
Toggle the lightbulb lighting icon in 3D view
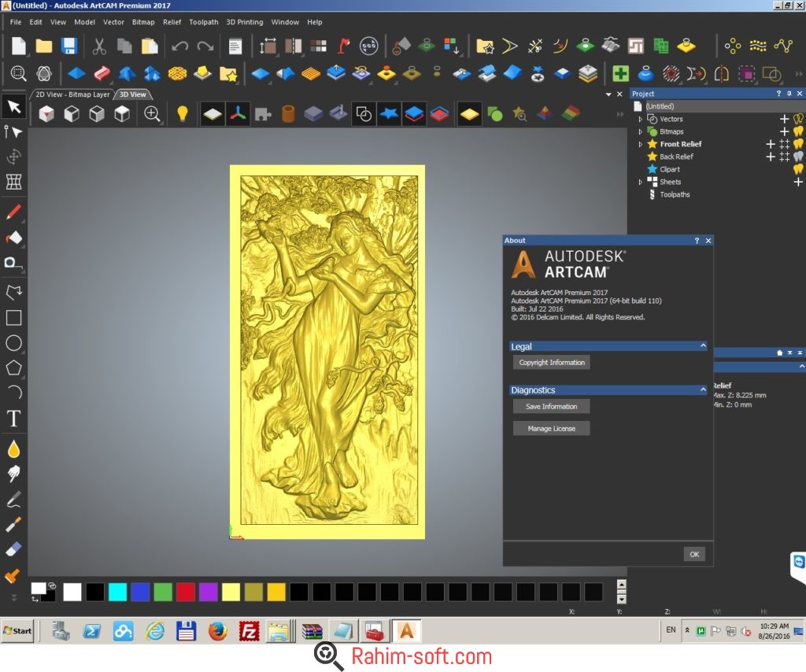(x=183, y=114)
